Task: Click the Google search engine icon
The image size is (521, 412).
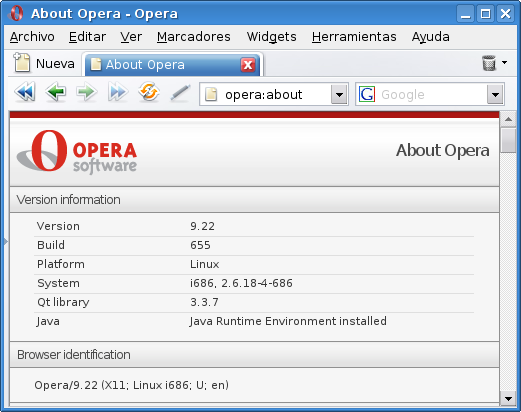Action: [x=367, y=94]
